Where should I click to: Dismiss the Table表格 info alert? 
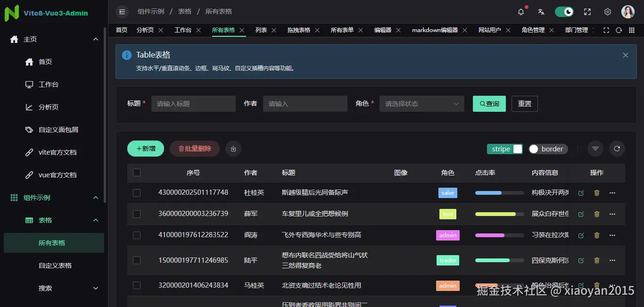(x=626, y=55)
